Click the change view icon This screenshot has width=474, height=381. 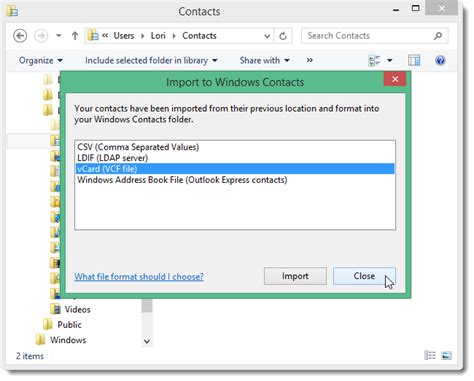374,61
